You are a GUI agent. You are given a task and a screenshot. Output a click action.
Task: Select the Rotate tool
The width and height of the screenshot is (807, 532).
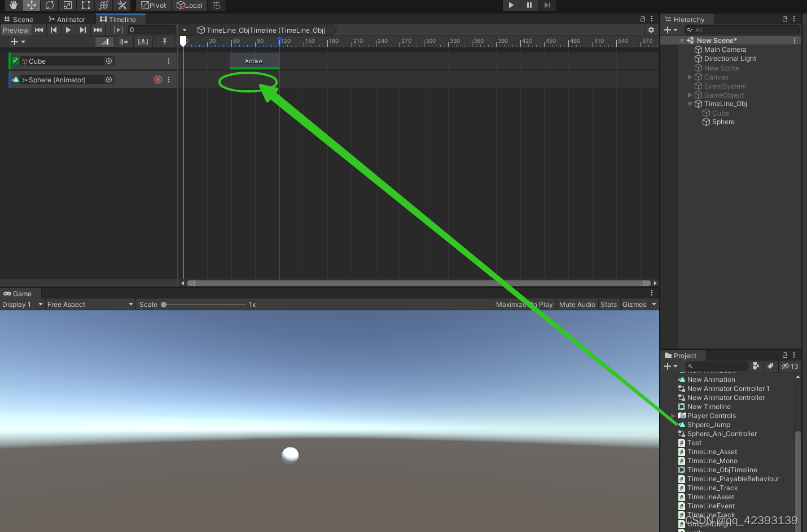click(49, 5)
